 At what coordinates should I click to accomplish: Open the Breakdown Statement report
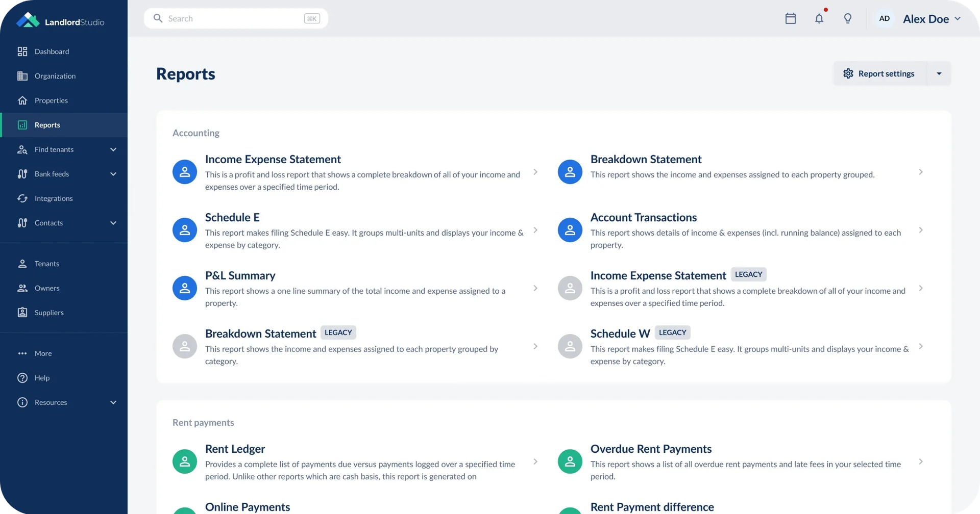pos(741,172)
